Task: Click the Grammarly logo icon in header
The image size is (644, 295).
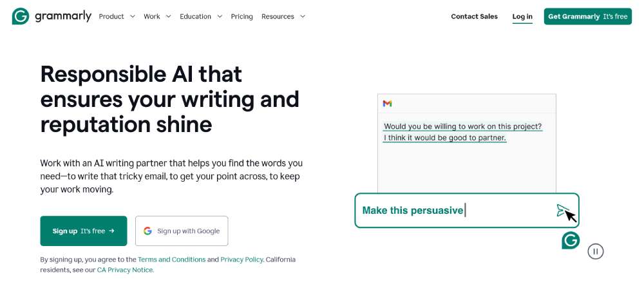Action: [21, 16]
